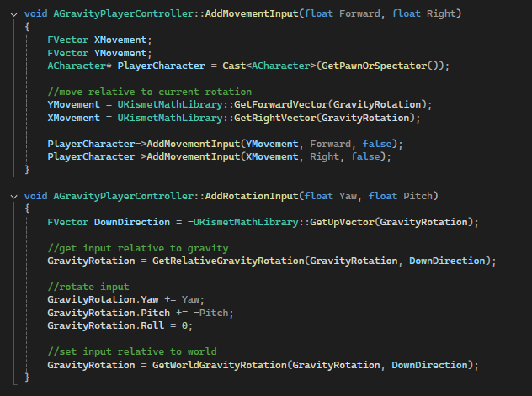
Task: Click the Forward argument in PlayerCharacter->AddMovementInput
Action: point(330,144)
